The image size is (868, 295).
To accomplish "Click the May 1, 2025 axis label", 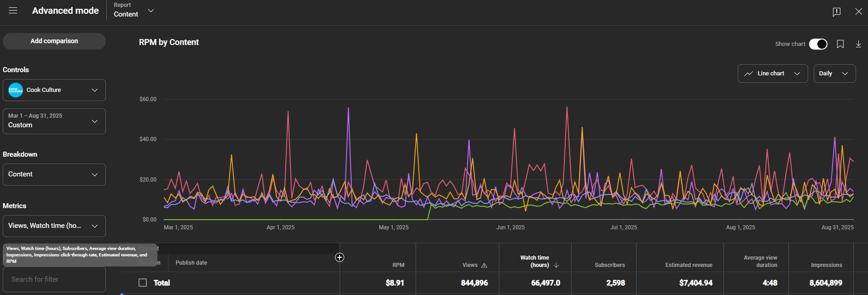I will (x=393, y=227).
